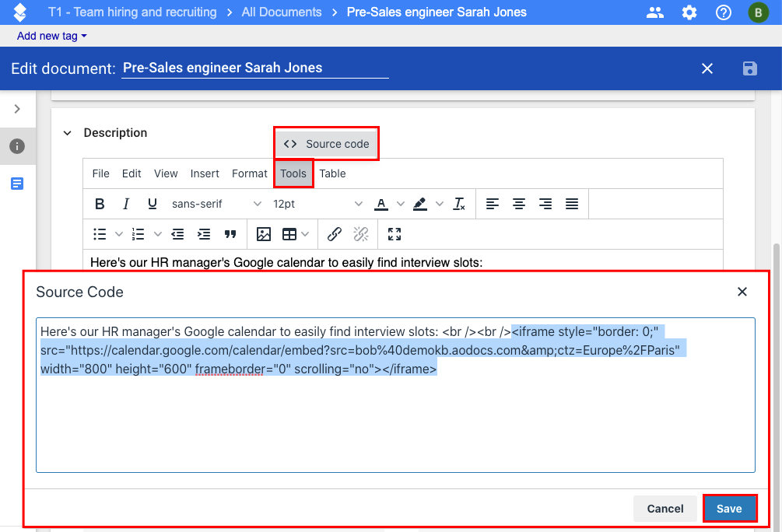Toggle italic formatting
Image resolution: width=782 pixels, height=532 pixels.
point(126,204)
